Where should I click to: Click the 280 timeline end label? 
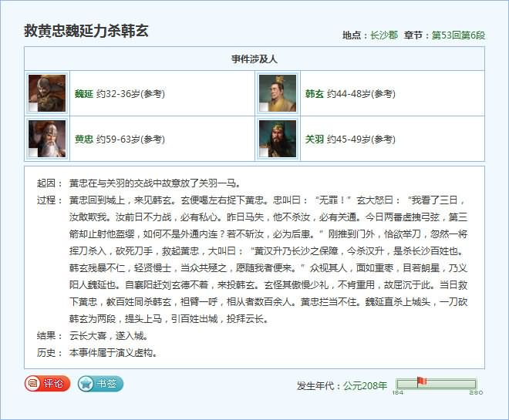pyautogui.click(x=476, y=393)
